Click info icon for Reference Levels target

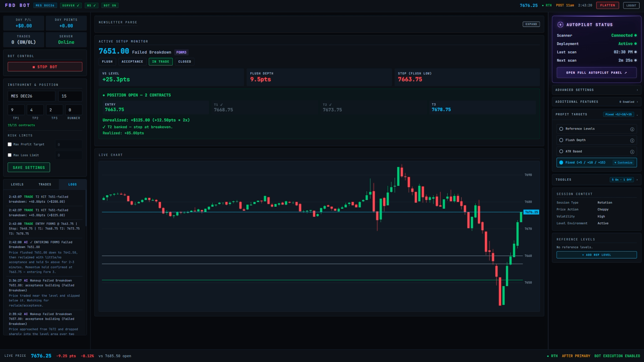632,129
